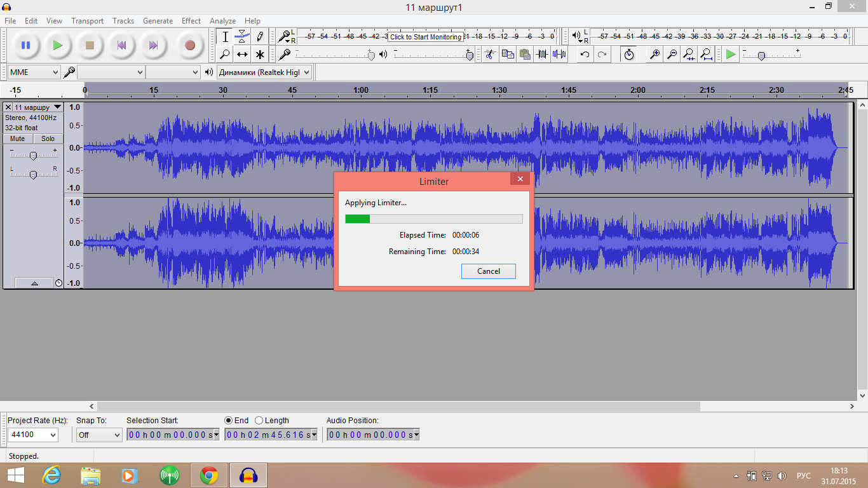Select the End radio button

coord(229,420)
